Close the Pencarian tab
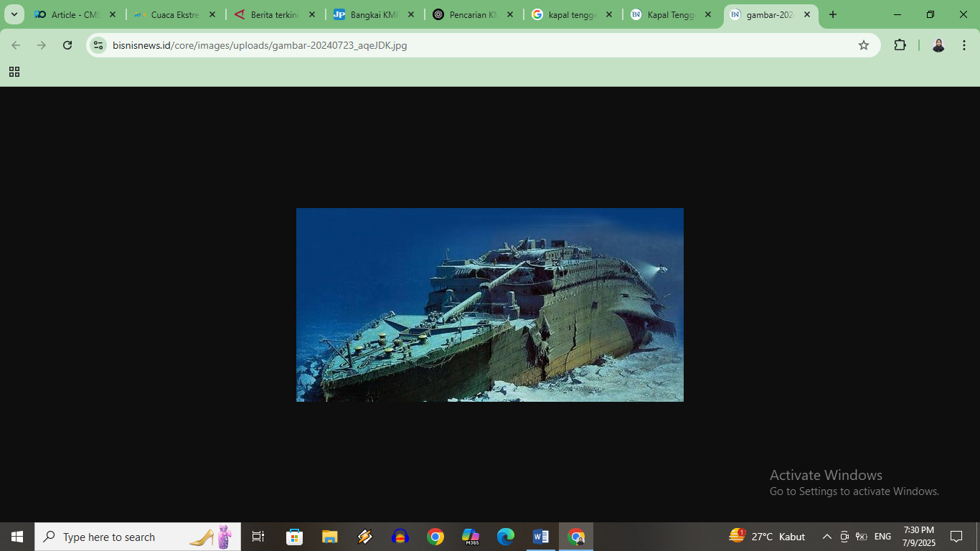This screenshot has width=980, height=551. 510,14
